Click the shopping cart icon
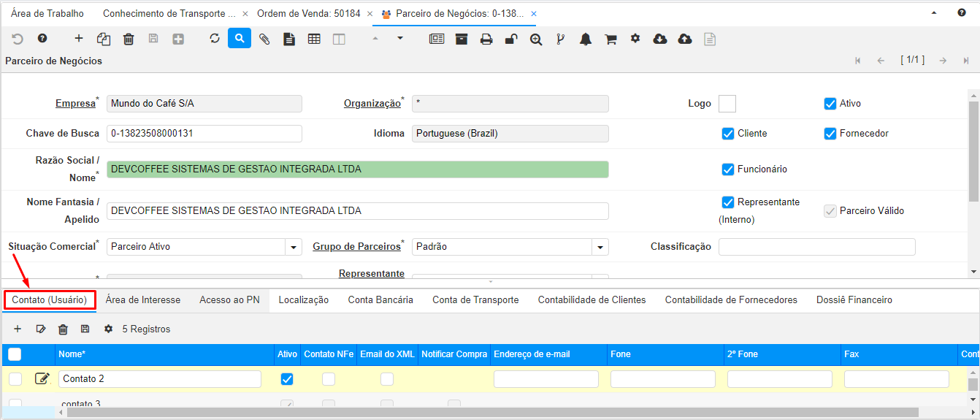 point(610,39)
